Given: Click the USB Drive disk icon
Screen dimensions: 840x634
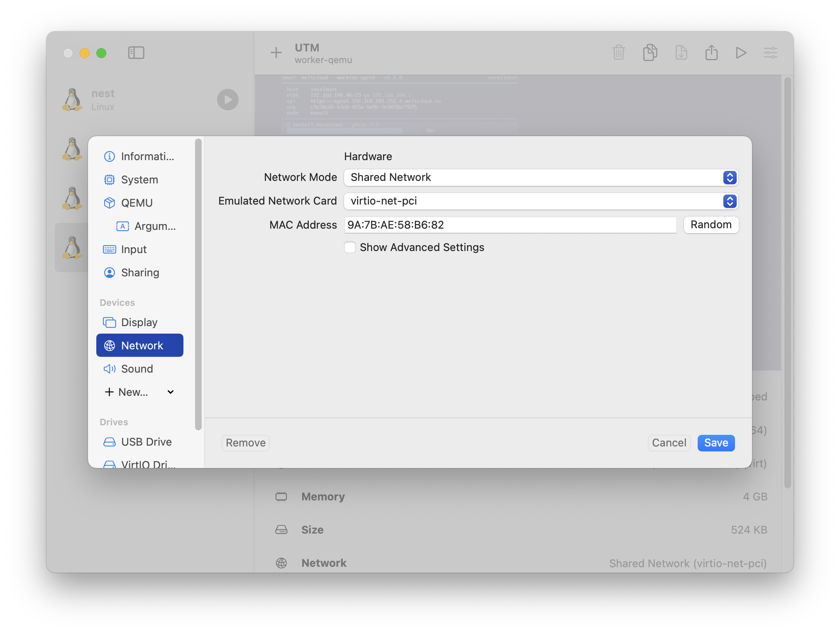Looking at the screenshot, I should pos(109,442).
